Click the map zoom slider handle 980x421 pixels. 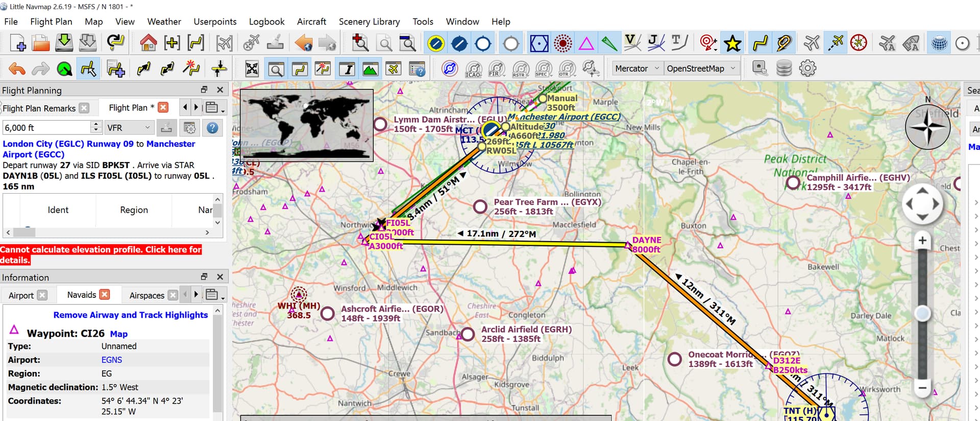tap(922, 313)
